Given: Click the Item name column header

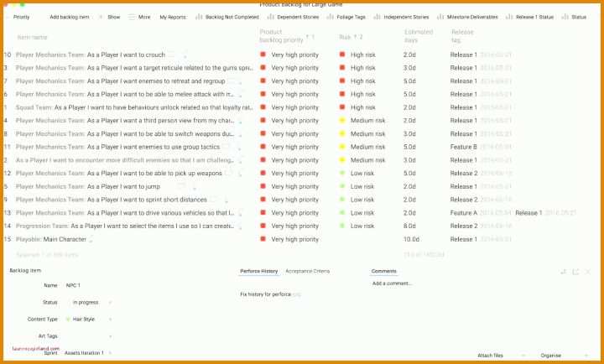Looking at the screenshot, I should [32, 38].
